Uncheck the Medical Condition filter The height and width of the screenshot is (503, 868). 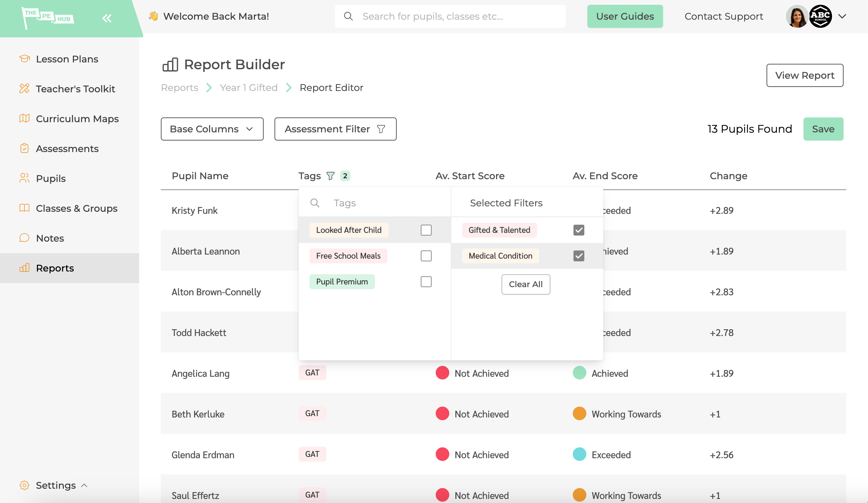click(579, 256)
